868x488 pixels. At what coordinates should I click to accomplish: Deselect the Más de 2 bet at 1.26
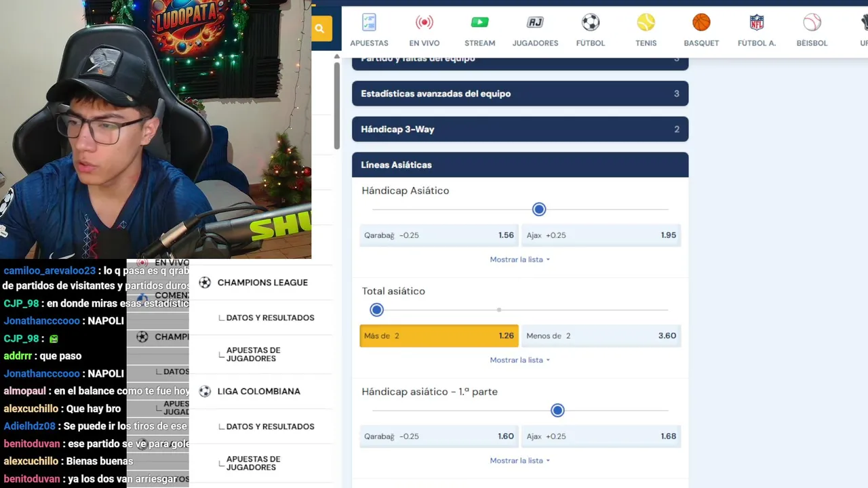[439, 335]
